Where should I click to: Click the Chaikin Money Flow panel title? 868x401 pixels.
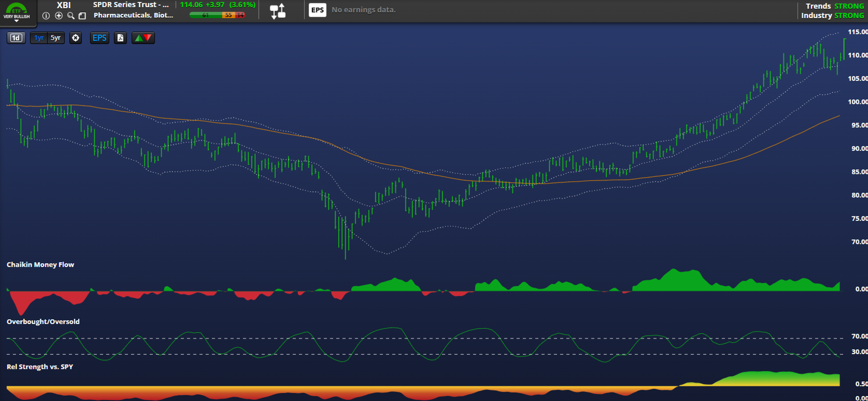pos(40,265)
